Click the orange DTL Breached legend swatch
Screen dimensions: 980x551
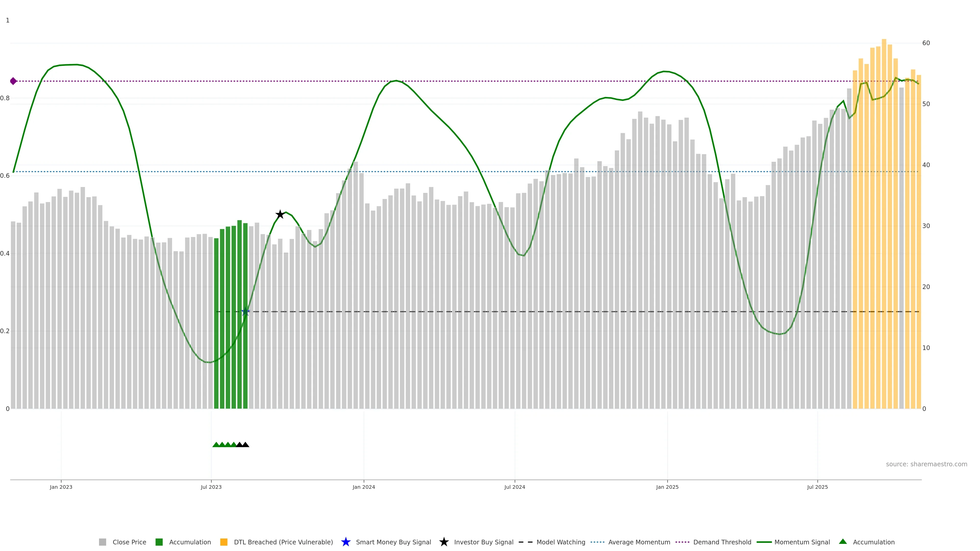[224, 542]
